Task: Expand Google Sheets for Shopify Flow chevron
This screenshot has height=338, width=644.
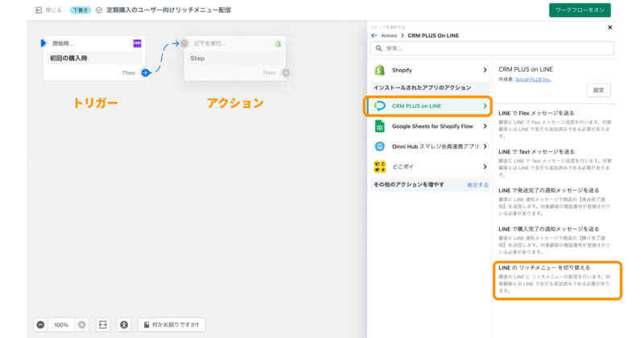Action: [485, 126]
